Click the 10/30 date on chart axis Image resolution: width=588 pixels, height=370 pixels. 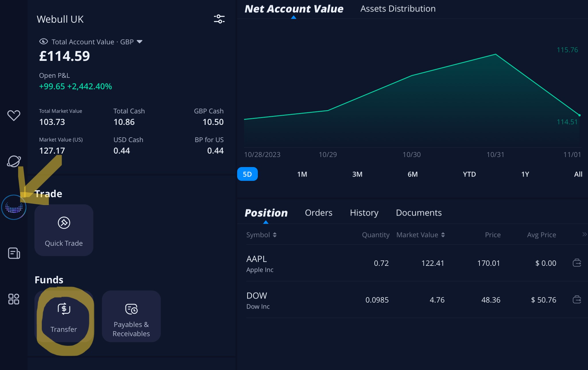click(411, 155)
